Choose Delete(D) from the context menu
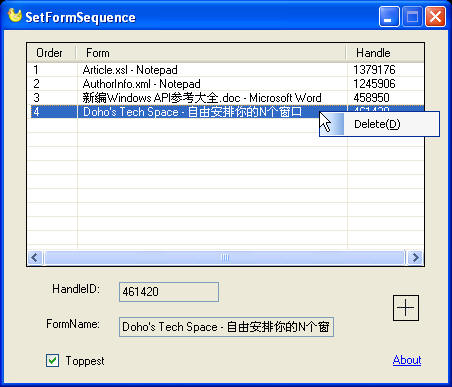 click(379, 124)
